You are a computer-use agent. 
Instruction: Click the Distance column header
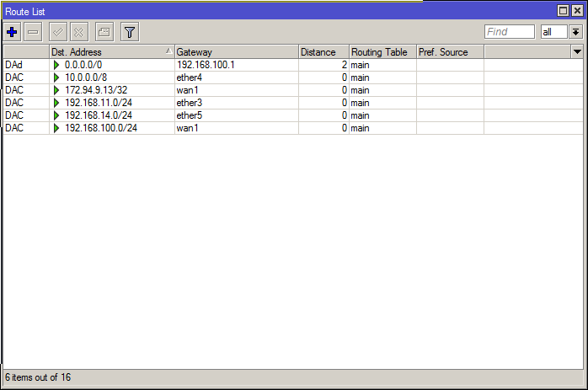tap(323, 52)
